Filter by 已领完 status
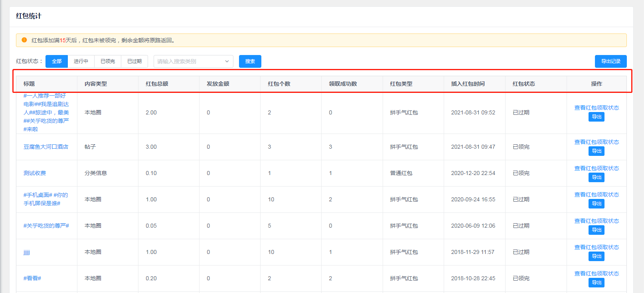The image size is (644, 293). pyautogui.click(x=108, y=61)
